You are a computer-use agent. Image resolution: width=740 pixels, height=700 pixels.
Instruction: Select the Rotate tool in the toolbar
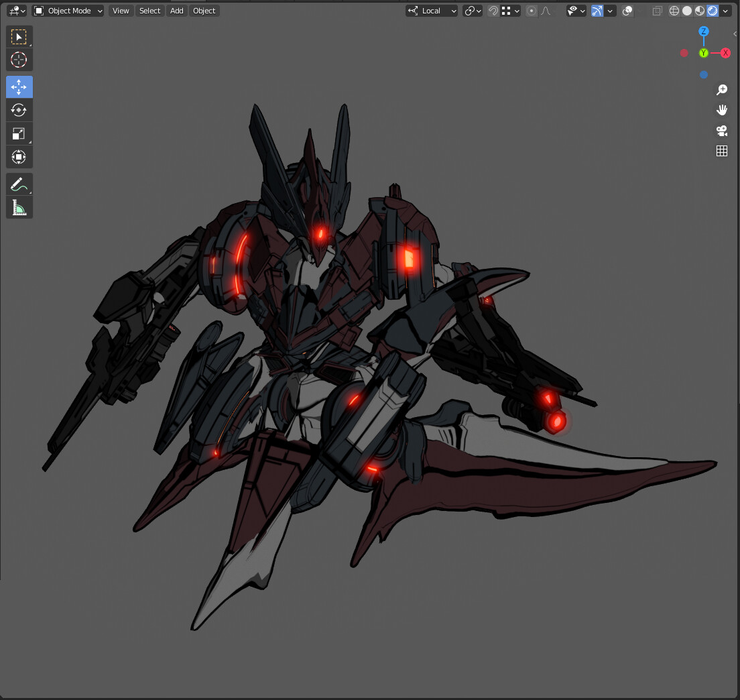pos(19,110)
